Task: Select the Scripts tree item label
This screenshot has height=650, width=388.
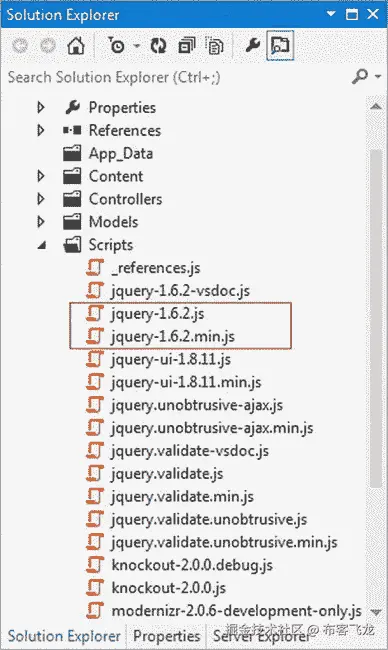Action: click(x=111, y=245)
